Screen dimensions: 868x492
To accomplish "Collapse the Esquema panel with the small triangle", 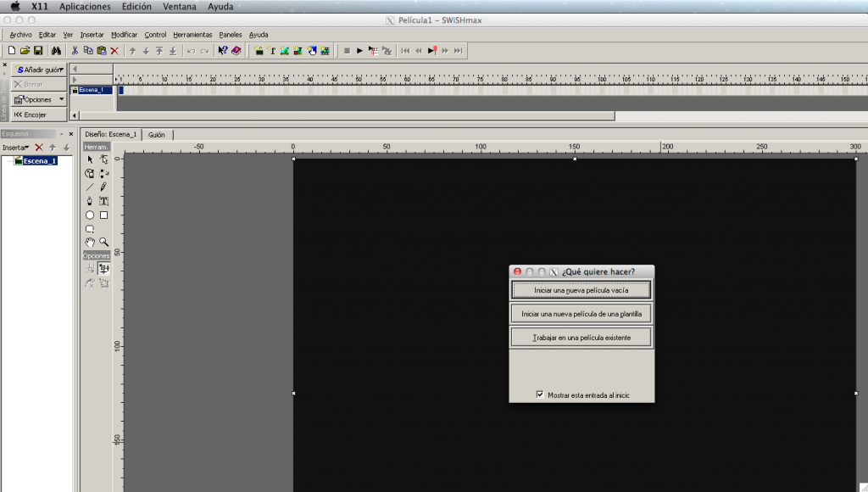I will coord(61,134).
